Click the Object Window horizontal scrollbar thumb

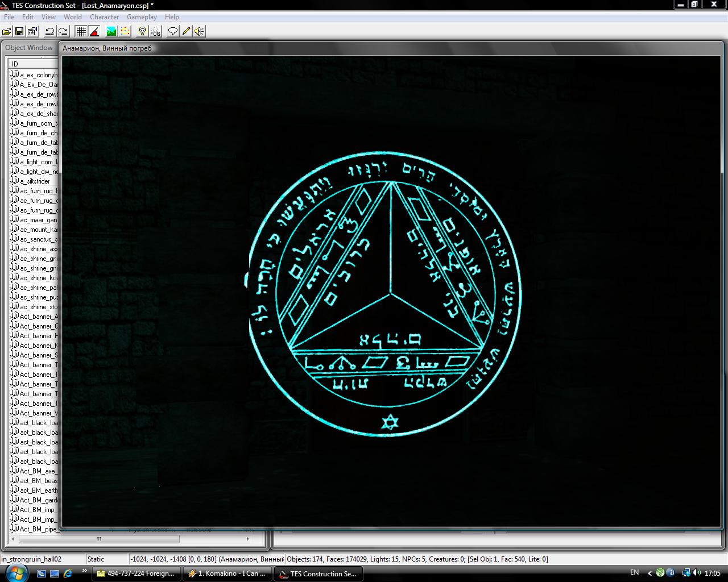tap(99, 539)
